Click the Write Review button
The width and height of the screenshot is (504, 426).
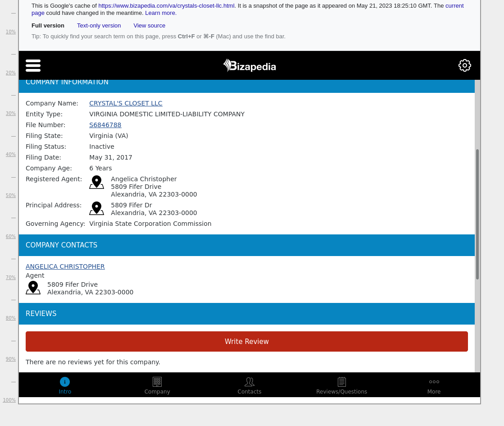pyautogui.click(x=247, y=341)
